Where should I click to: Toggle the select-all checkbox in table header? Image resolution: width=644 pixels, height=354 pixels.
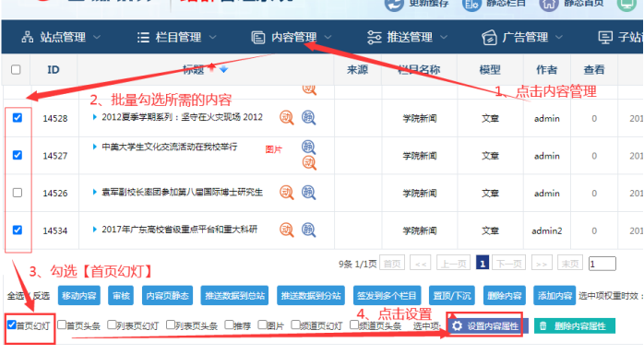pyautogui.click(x=16, y=69)
